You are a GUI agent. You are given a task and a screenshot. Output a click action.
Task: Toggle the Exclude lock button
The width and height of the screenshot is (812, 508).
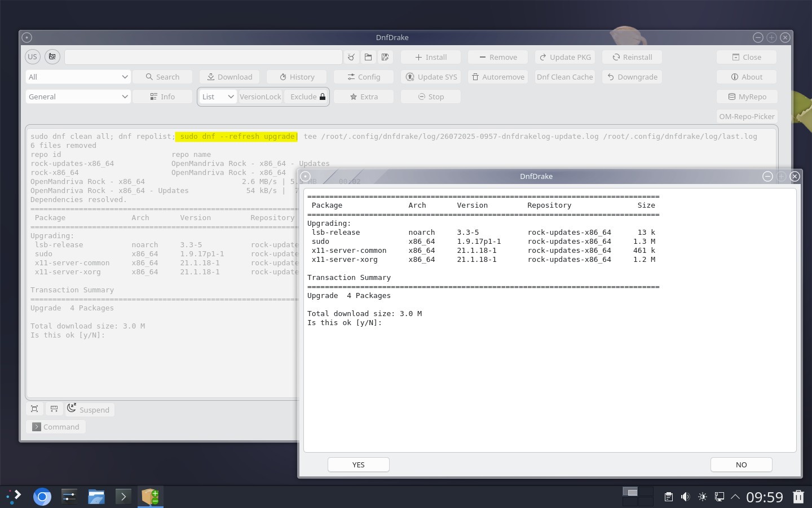tap(307, 97)
